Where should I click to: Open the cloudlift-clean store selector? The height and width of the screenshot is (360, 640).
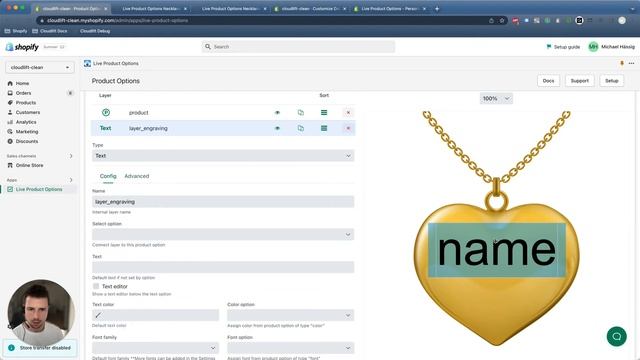[40, 67]
